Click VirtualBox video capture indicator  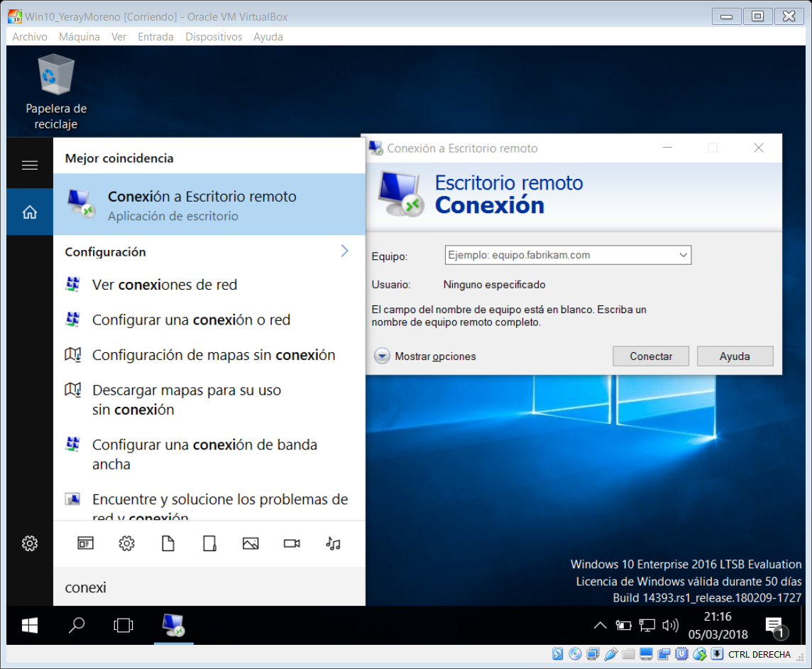(x=664, y=654)
